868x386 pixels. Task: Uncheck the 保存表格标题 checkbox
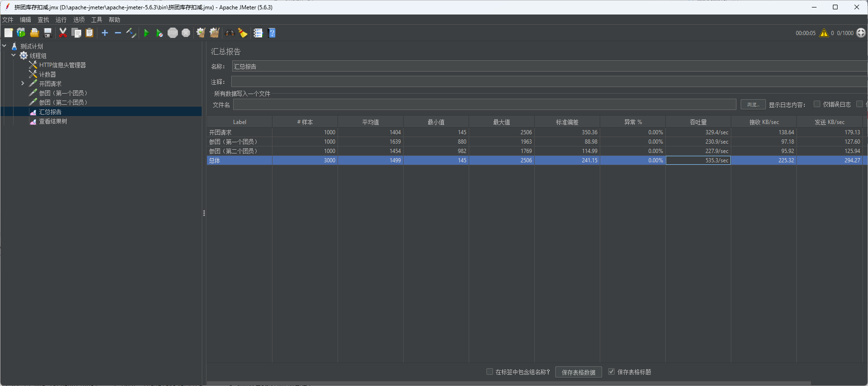pyautogui.click(x=611, y=372)
